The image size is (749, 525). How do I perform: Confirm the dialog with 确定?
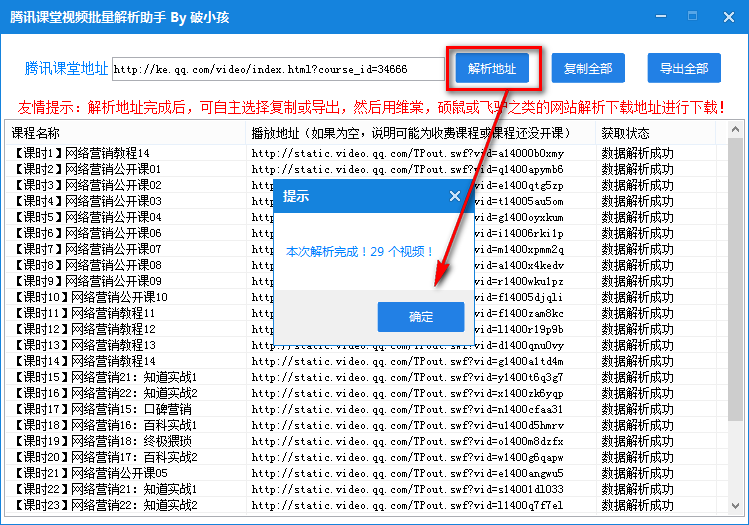[x=421, y=317]
